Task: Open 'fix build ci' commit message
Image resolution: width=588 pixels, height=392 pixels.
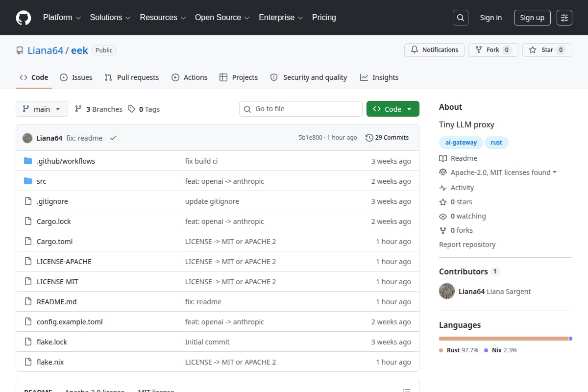Action: click(x=201, y=161)
